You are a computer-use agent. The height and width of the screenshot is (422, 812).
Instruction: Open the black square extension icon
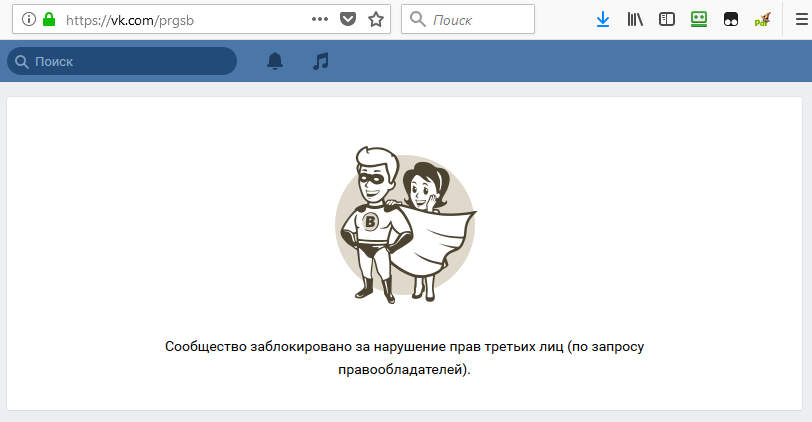click(731, 20)
